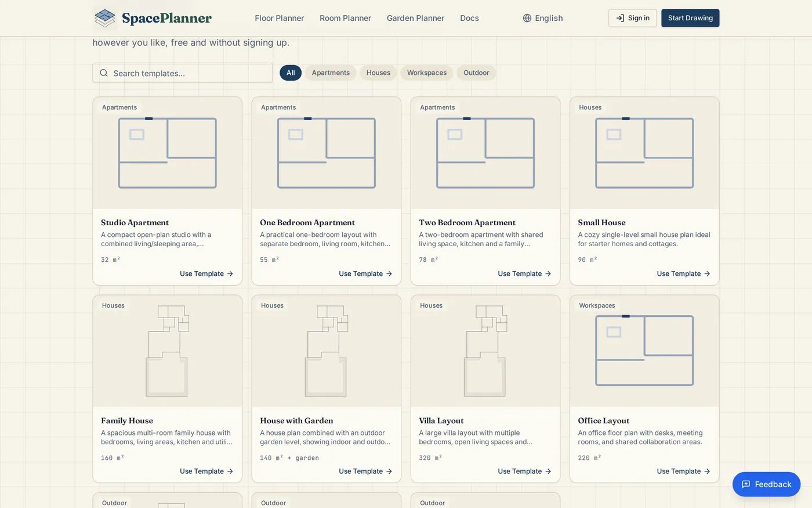Go to Garden Planner
The width and height of the screenshot is (812, 508).
(415, 18)
